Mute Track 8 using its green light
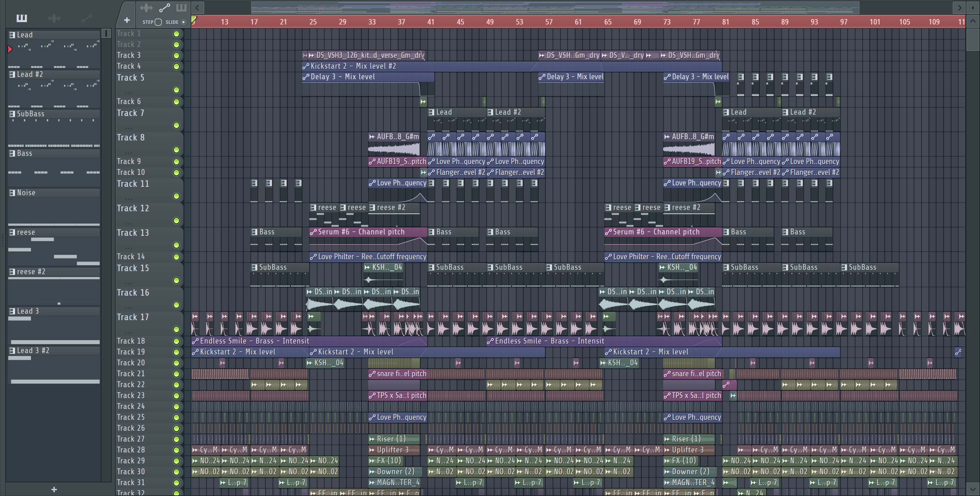Viewport: 980px width, 496px height. click(x=176, y=150)
